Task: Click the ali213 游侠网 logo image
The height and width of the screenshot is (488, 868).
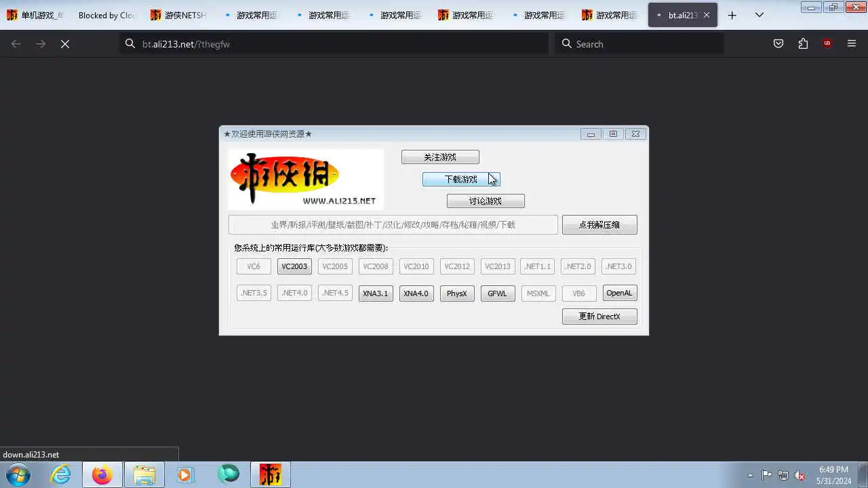Action: coord(306,179)
